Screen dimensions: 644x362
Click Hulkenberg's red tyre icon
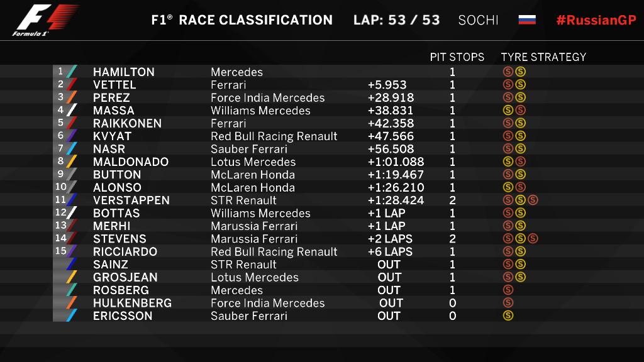[508, 303]
